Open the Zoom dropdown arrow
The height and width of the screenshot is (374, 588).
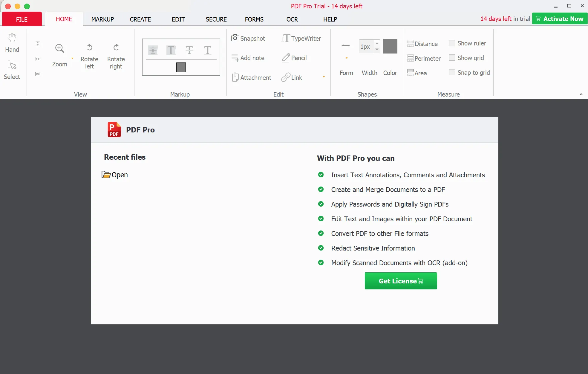[72, 58]
